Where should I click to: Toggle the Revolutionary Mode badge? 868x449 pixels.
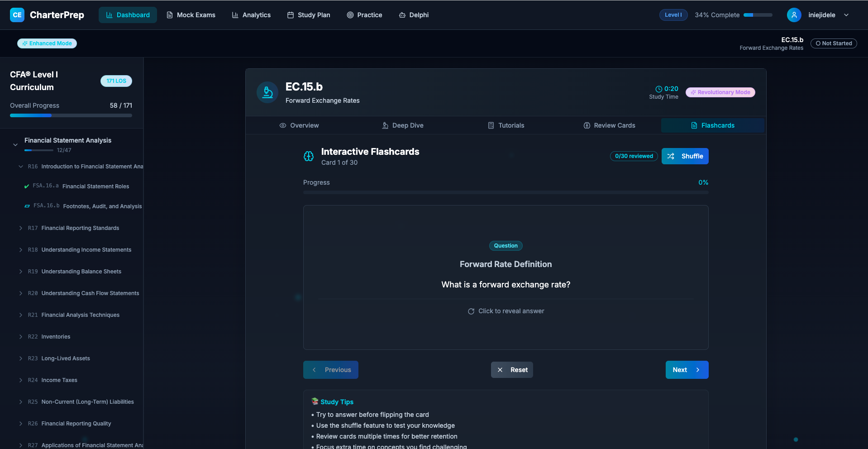coord(720,92)
